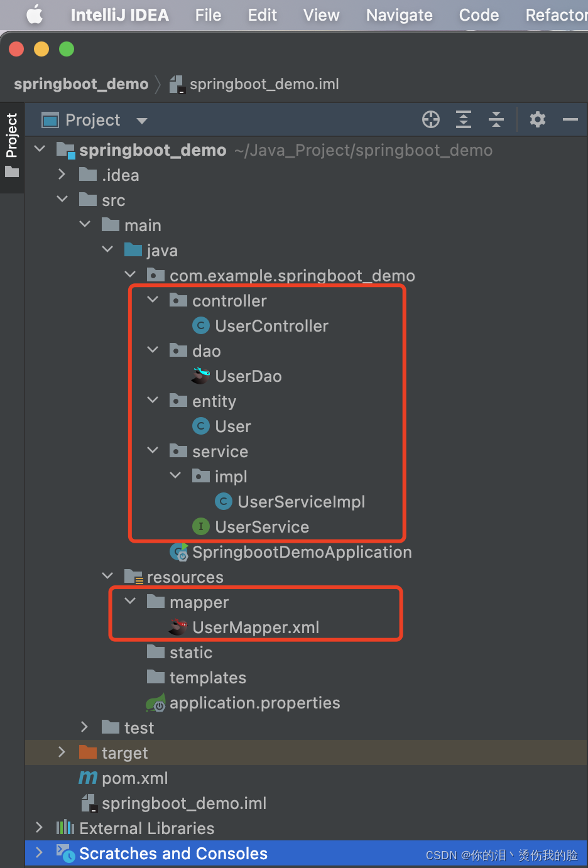
Task: Click the User class icon
Action: pyautogui.click(x=200, y=426)
